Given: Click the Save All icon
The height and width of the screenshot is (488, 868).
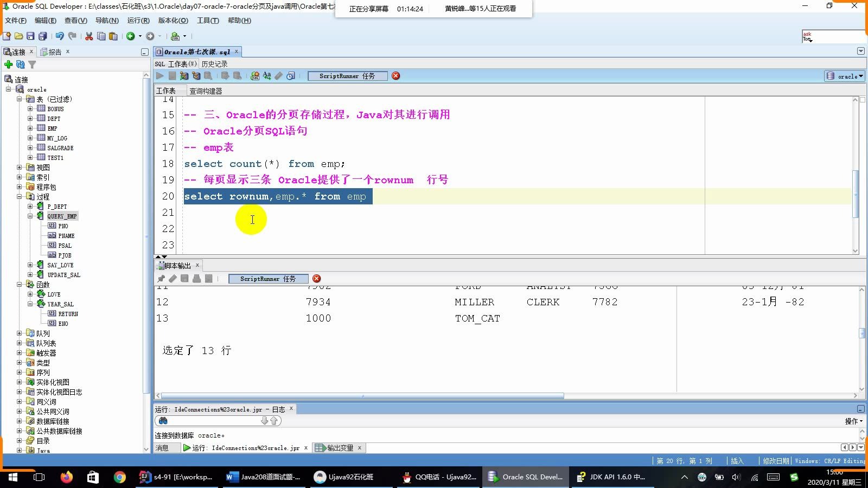Looking at the screenshot, I should [42, 36].
